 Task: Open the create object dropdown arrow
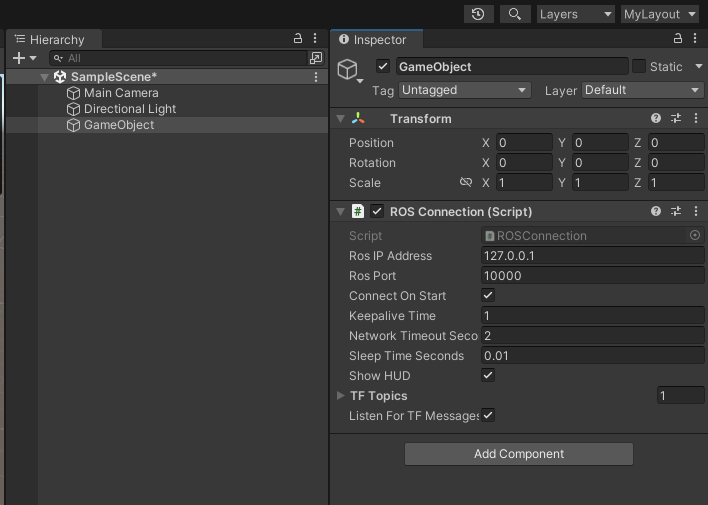pyautogui.click(x=33, y=58)
